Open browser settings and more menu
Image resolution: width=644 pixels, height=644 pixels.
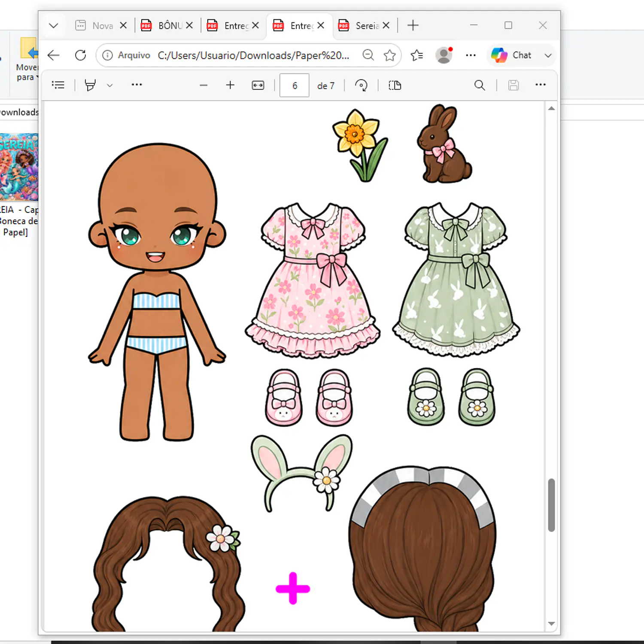click(x=471, y=55)
